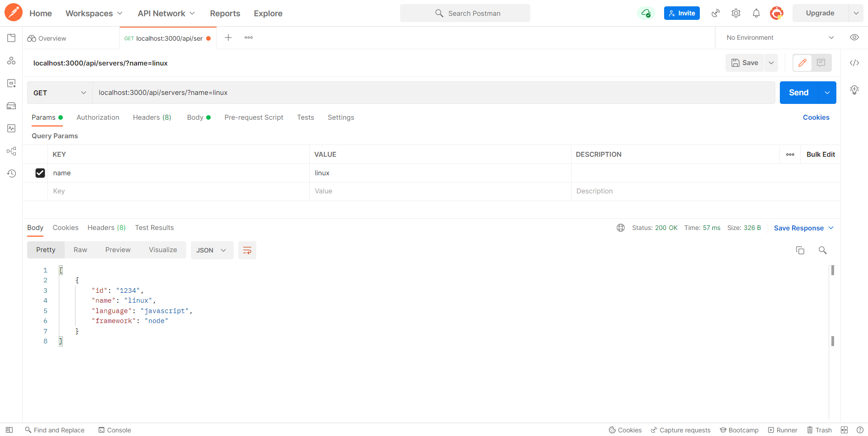Expand the Save Response dropdown
The height and width of the screenshot is (436, 868).
pos(832,228)
